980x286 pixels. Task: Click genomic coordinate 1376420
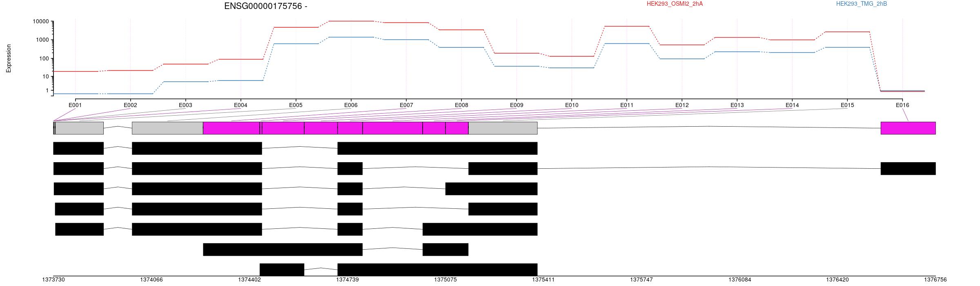837,280
